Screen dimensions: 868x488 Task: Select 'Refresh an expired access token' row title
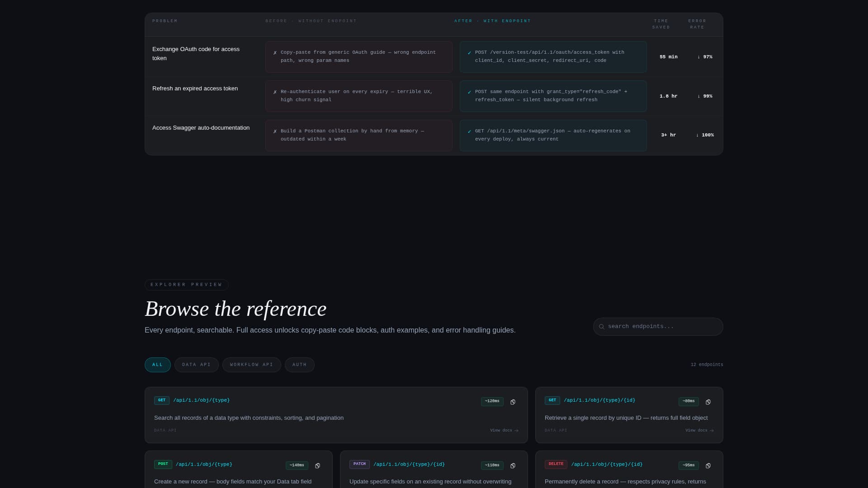195,89
